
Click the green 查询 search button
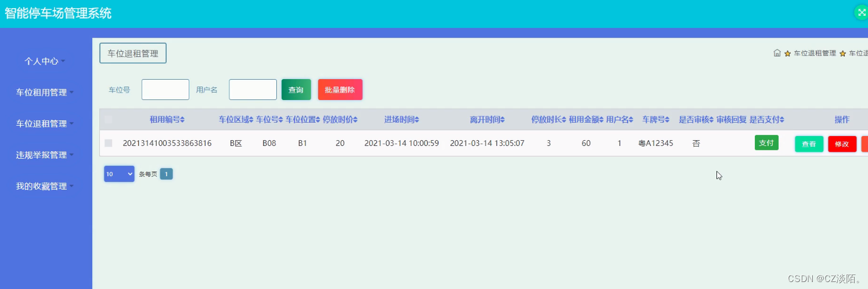pyautogui.click(x=296, y=90)
